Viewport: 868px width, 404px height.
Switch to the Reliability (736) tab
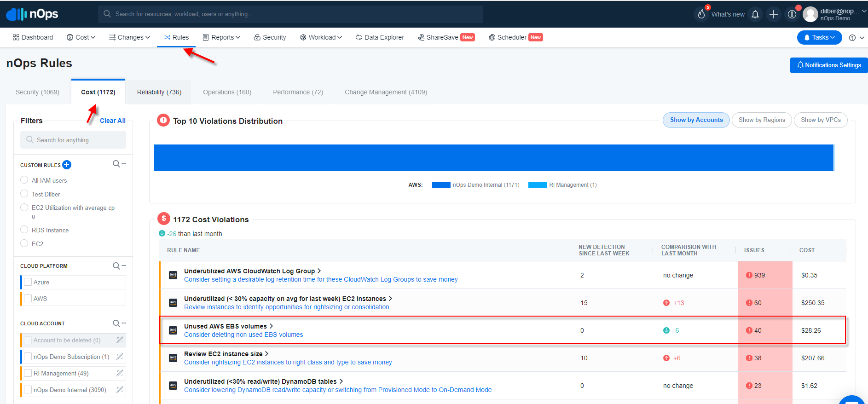(159, 92)
